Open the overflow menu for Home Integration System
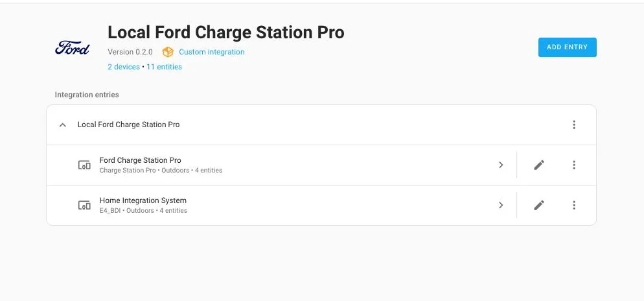The height and width of the screenshot is (301, 644). (x=574, y=205)
